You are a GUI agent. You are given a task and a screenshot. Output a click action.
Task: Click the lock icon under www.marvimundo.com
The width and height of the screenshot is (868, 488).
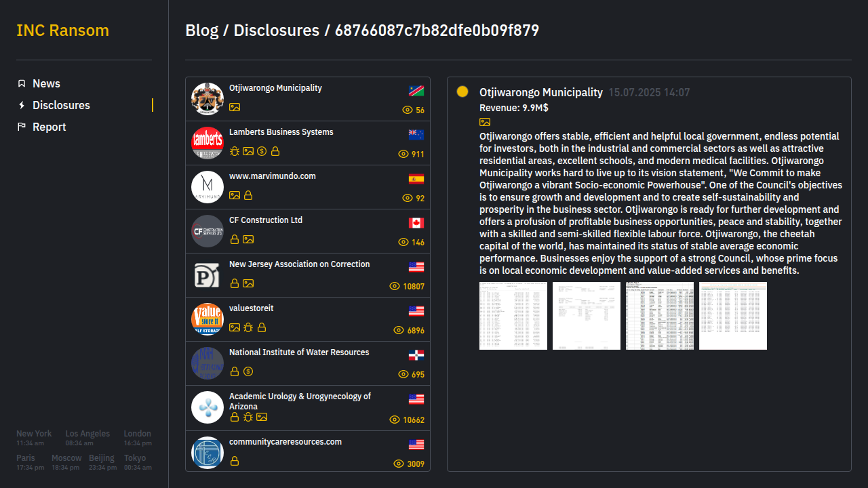[248, 195]
